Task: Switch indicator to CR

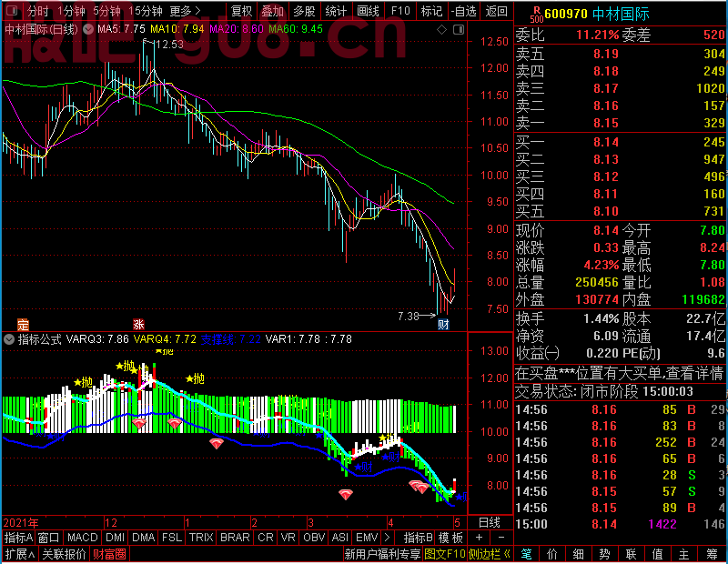Action: (265, 538)
